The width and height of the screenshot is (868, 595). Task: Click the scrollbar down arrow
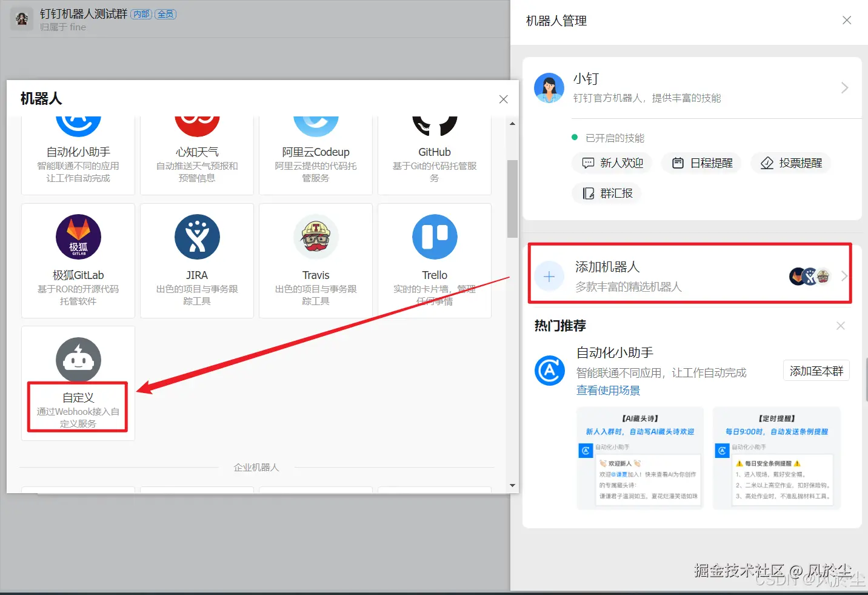coord(512,485)
